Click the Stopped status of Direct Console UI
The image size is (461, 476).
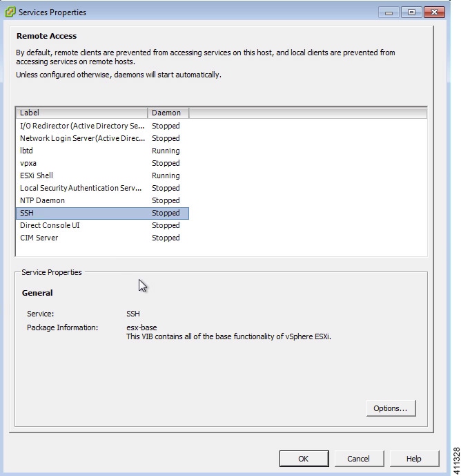(166, 225)
